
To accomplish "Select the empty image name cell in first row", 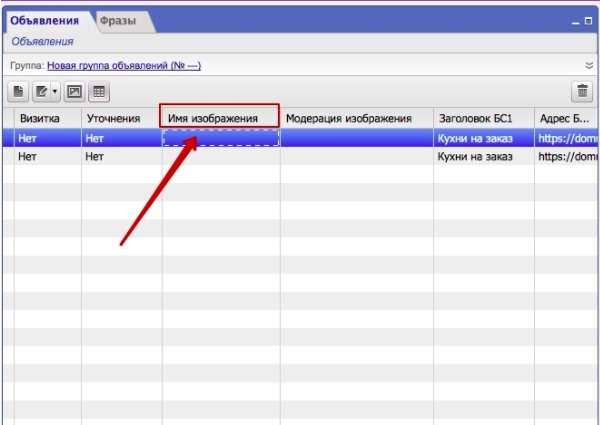I will [x=220, y=138].
